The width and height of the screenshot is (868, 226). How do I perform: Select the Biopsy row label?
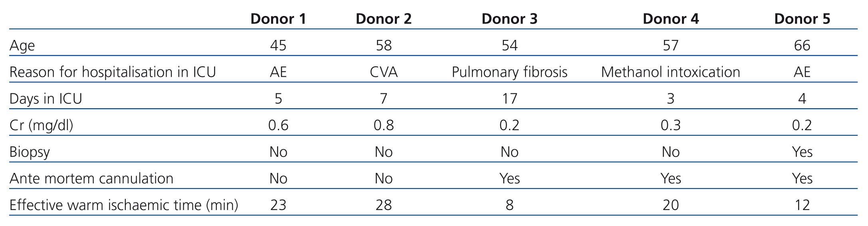point(30,152)
